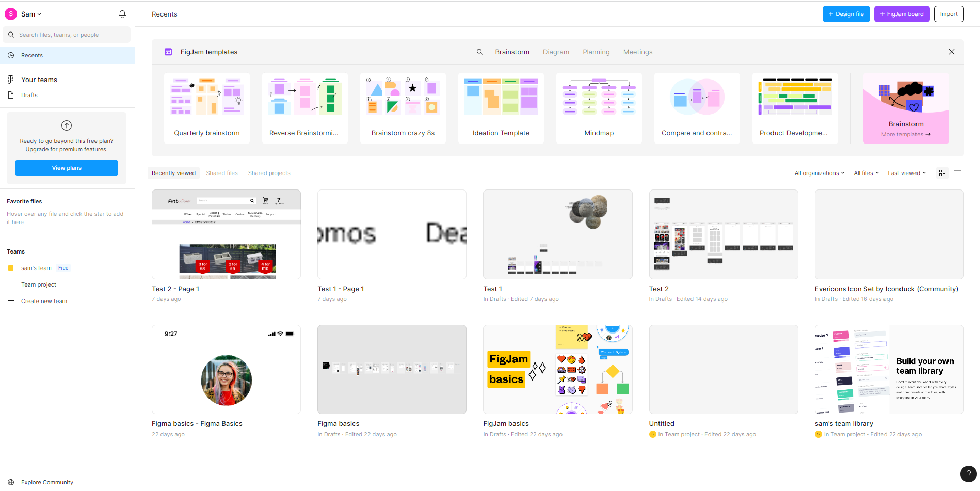Click the Explore Community globe icon
Screen dimensions: 980x491
[11, 482]
